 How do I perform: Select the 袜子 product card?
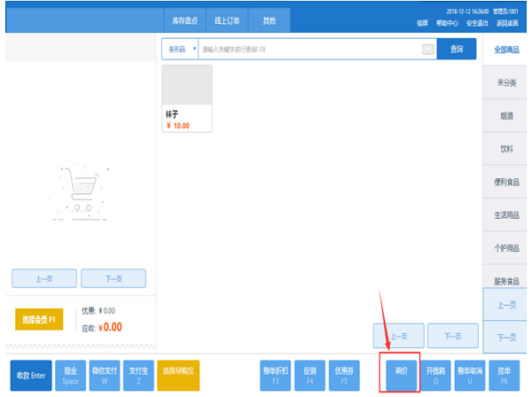click(x=187, y=98)
